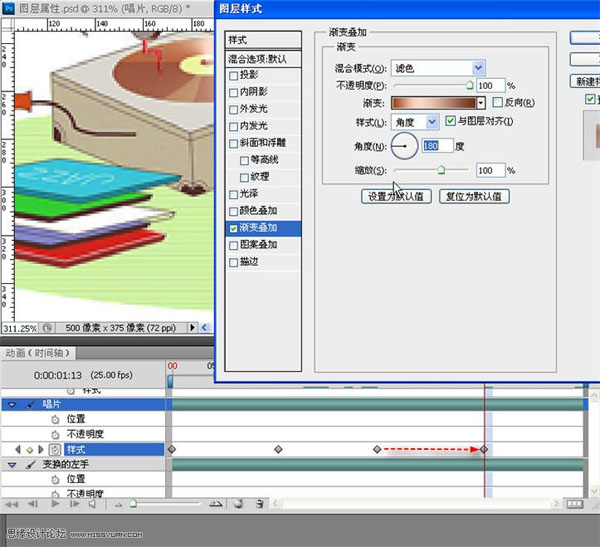Click the 设置为默认值 button

point(397,196)
